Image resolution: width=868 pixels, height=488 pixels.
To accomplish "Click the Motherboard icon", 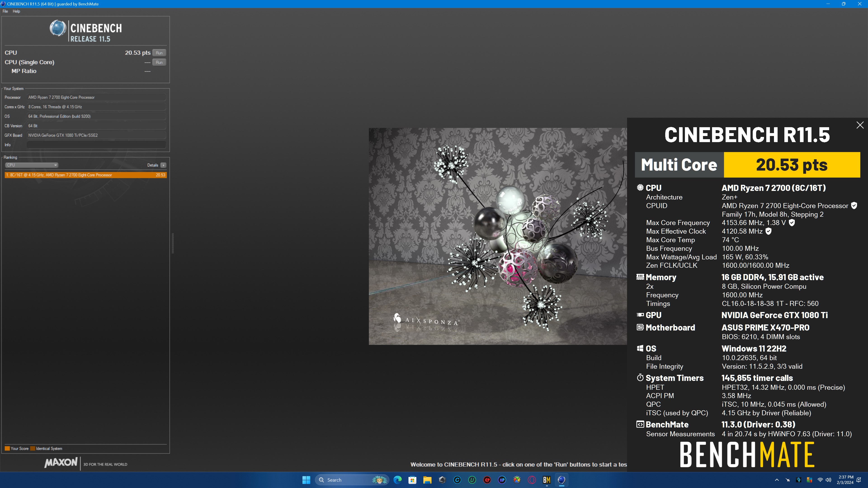I will (640, 327).
